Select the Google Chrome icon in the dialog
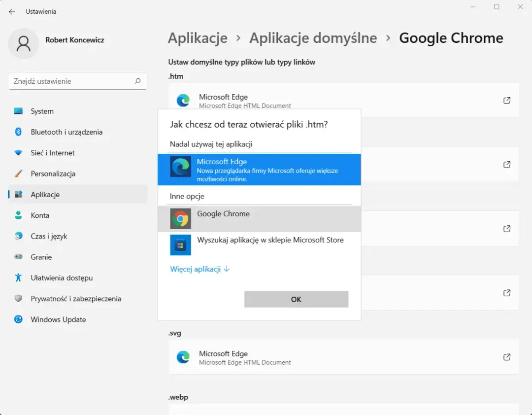Viewport: 532px width, 415px height. click(x=180, y=219)
